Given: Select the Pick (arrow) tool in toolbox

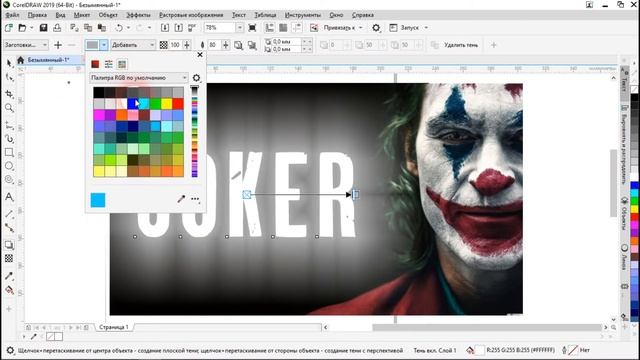Looking at the screenshot, I should [x=9, y=63].
